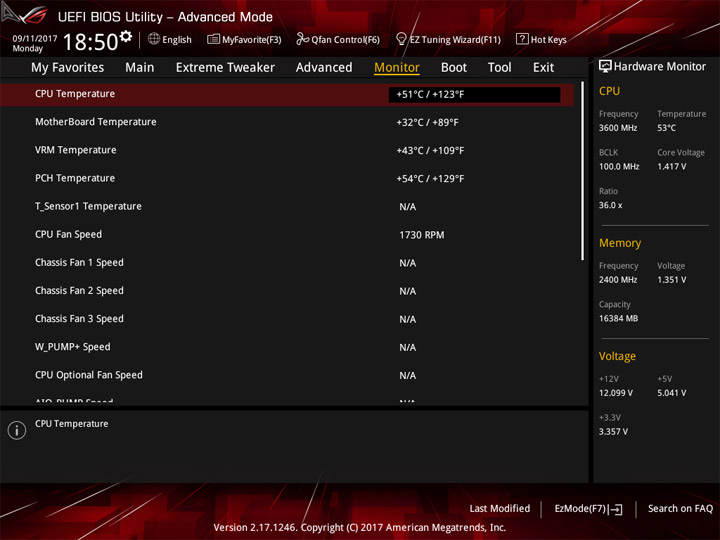
Task: Click the 3.357 V reading
Action: tap(613, 432)
